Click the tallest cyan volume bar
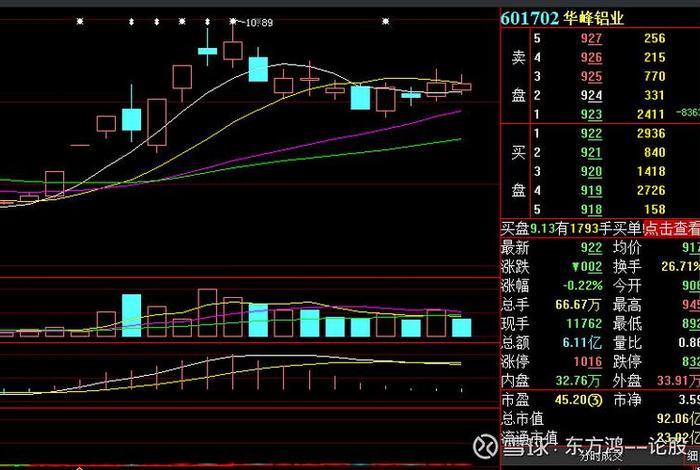The width and height of the screenshot is (700, 470). tap(131, 315)
